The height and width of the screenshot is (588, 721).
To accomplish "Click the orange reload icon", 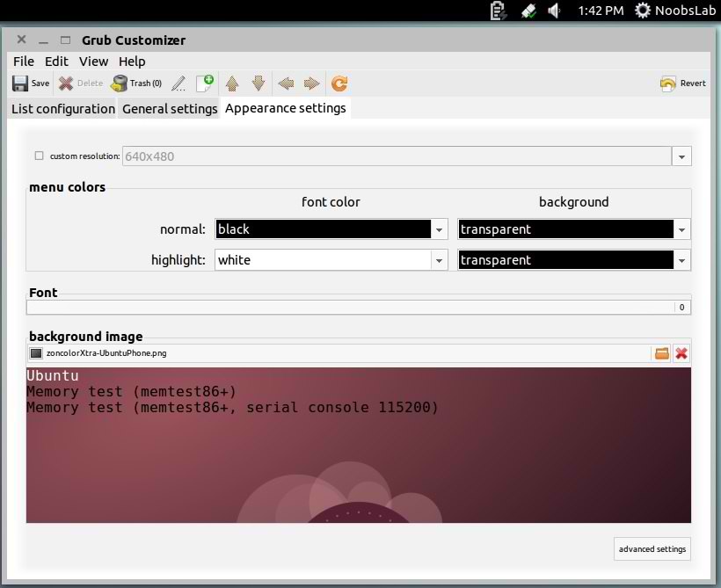I will tap(339, 83).
